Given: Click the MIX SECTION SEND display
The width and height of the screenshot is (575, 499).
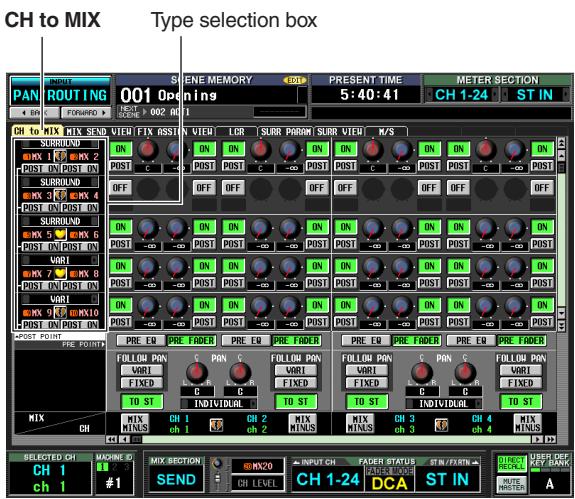Looking at the screenshot, I should point(176,480).
